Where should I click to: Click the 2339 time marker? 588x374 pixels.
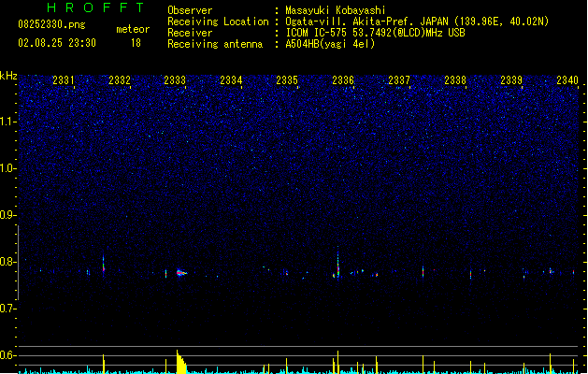[511, 80]
